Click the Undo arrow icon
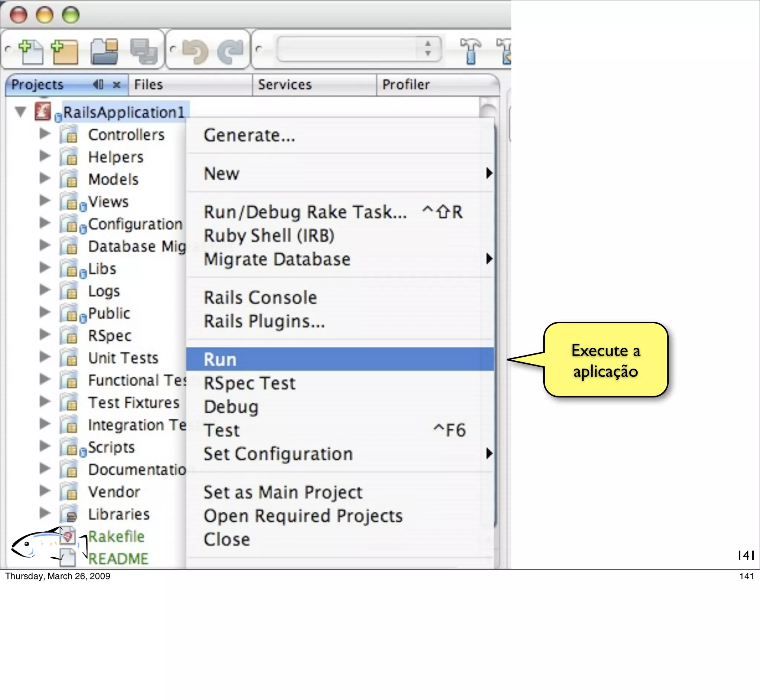Viewport: 760px width, 700px height. [195, 51]
